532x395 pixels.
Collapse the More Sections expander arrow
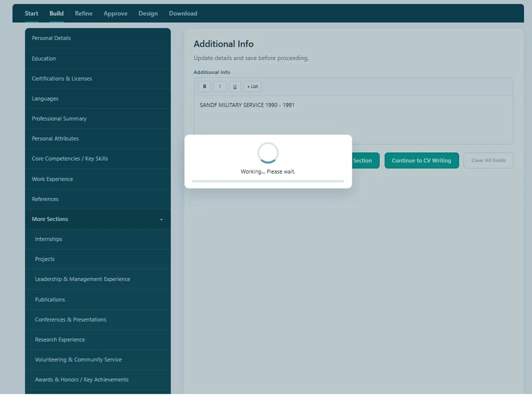[x=161, y=219]
